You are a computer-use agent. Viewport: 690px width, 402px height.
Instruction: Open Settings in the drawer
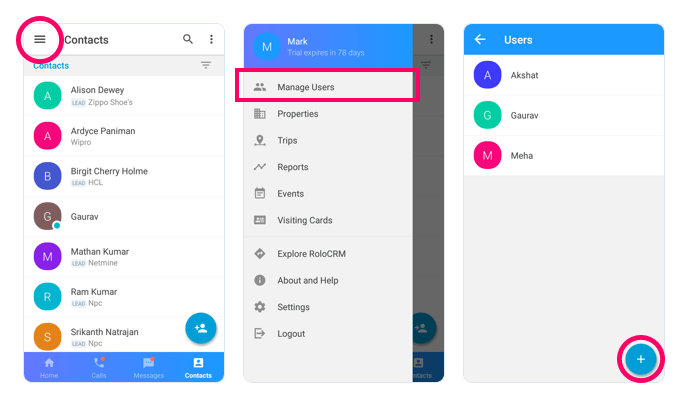tap(328, 307)
